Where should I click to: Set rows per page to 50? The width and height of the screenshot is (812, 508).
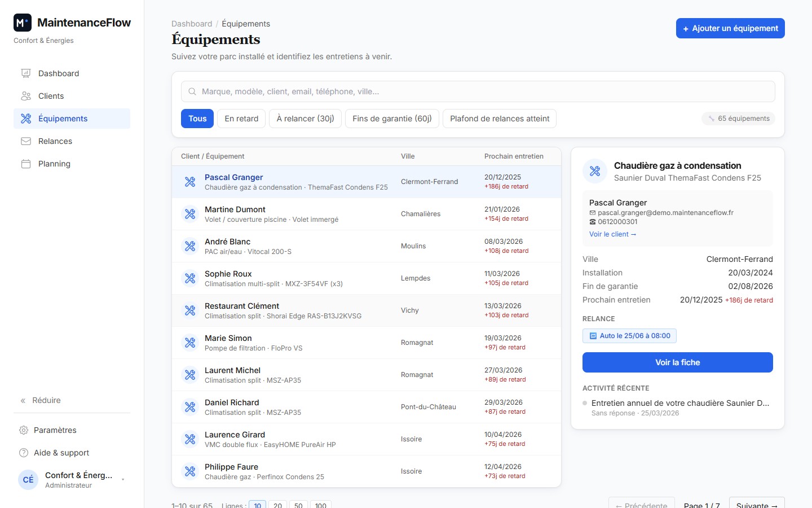[298, 505]
